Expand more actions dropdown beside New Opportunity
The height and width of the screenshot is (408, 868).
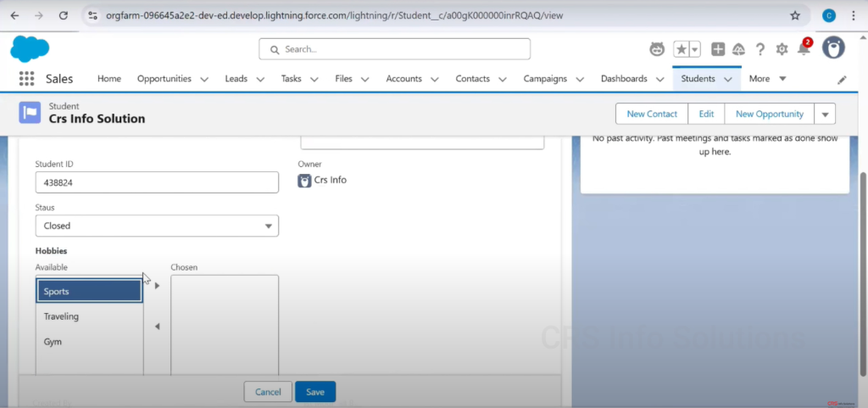825,114
